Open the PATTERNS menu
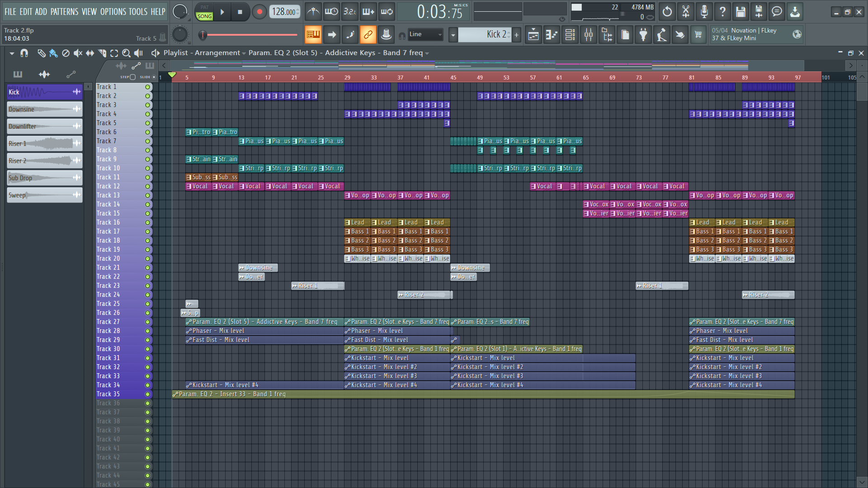 click(x=64, y=12)
